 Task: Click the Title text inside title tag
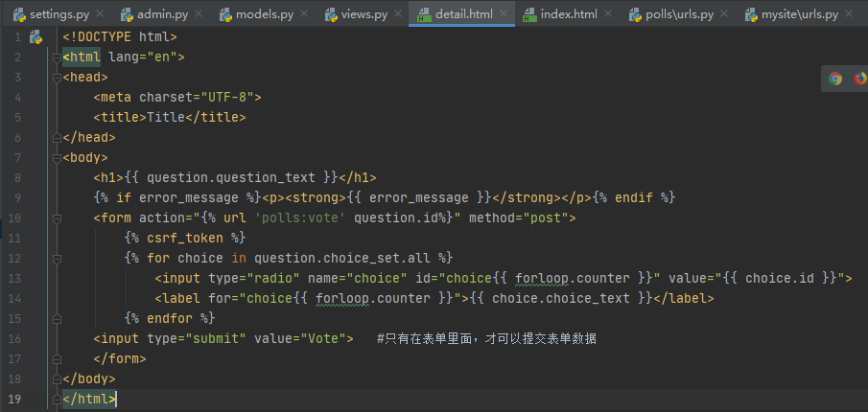pyautogui.click(x=166, y=117)
